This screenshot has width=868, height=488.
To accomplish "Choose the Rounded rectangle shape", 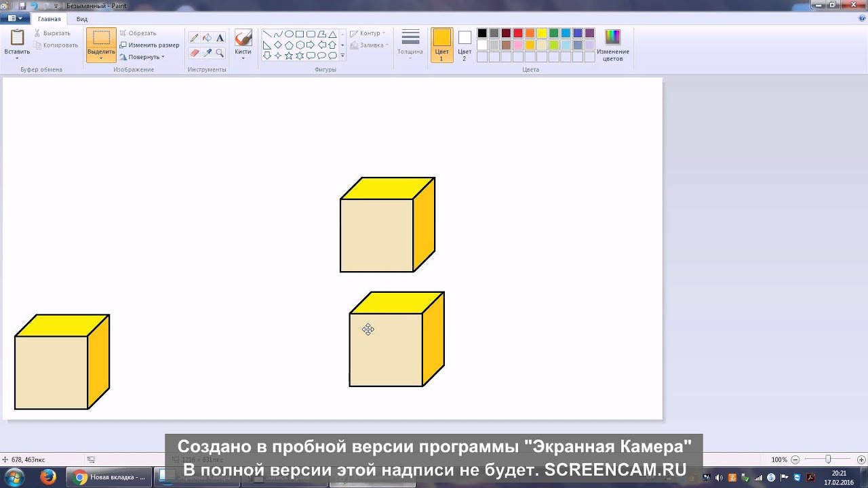I will (311, 34).
